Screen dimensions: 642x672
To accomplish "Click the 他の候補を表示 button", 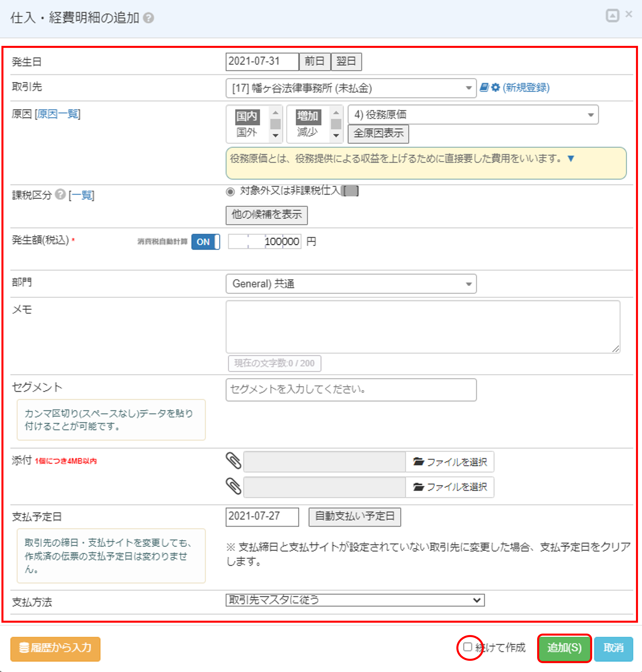I will tap(267, 215).
